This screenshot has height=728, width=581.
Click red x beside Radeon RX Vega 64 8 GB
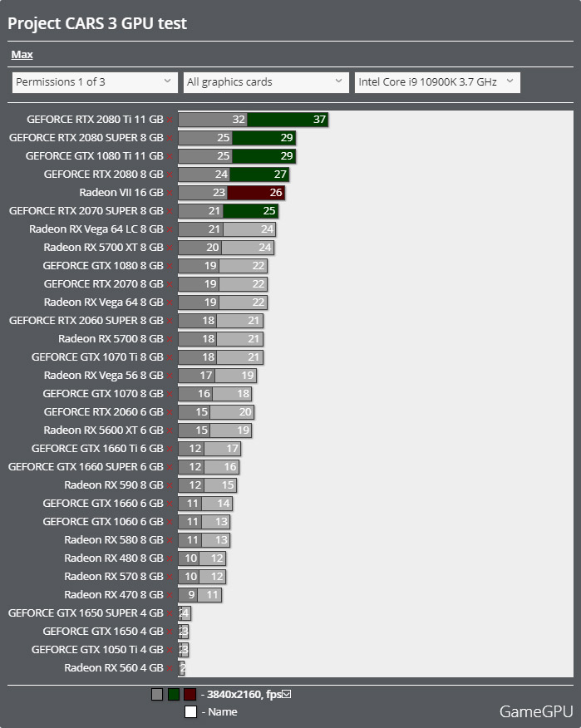tap(170, 303)
